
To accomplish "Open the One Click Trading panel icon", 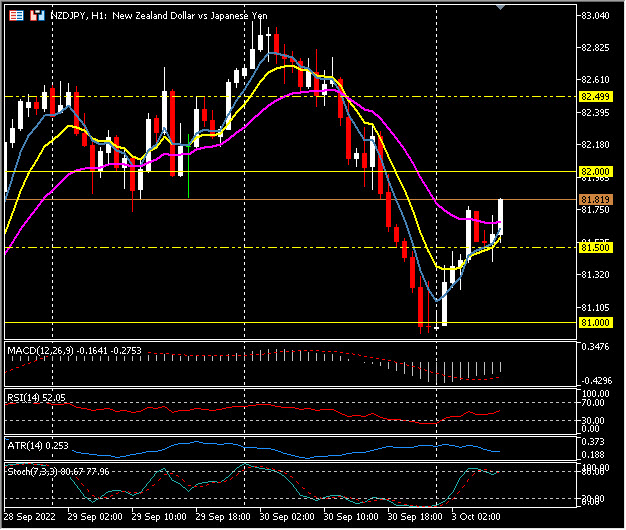I will click(x=17, y=17).
